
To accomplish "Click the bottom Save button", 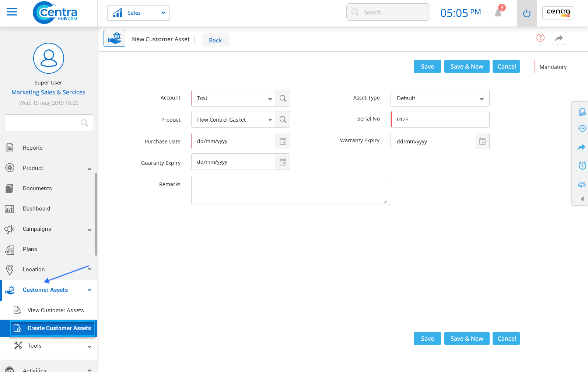I will [x=427, y=338].
